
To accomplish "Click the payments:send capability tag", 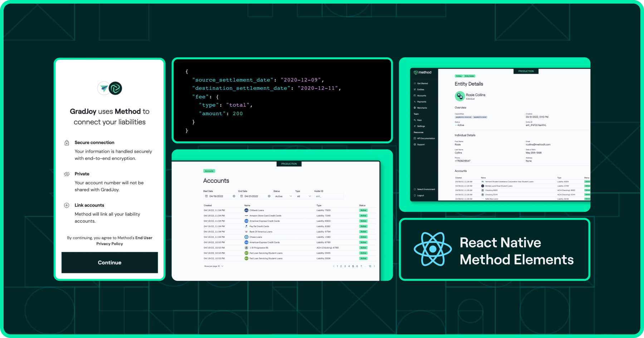I will pos(480,117).
